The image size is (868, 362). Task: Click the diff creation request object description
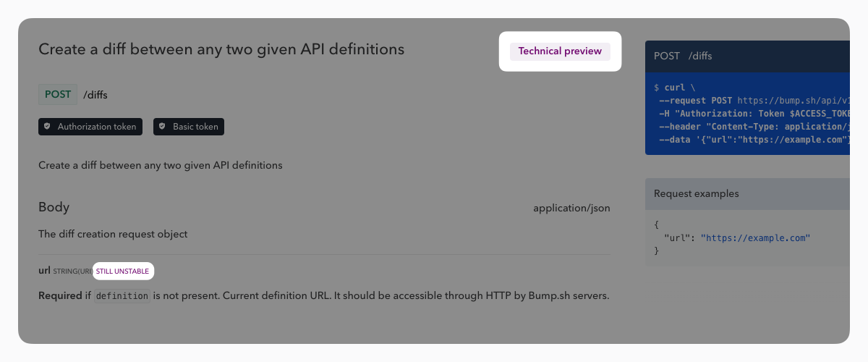pos(113,234)
